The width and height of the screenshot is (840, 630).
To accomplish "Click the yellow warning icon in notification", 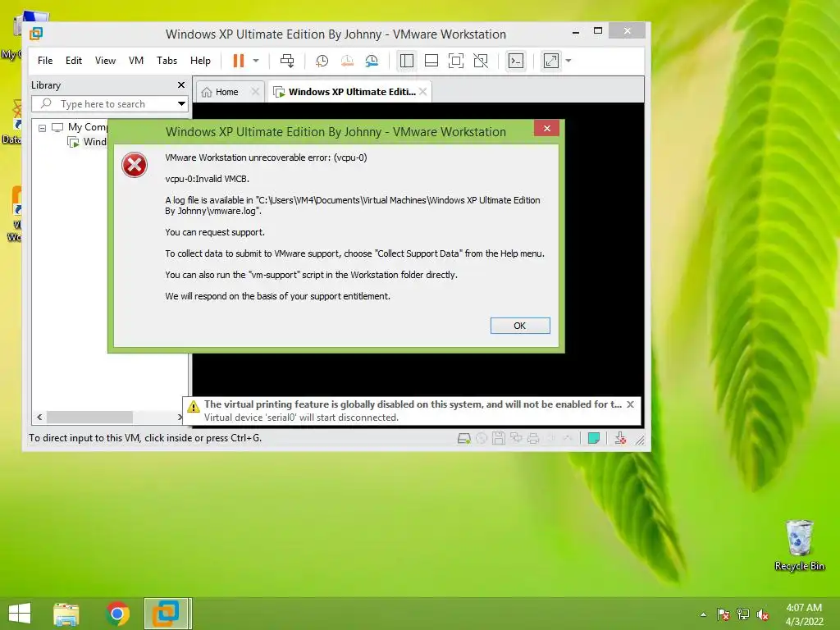I will 194,407.
